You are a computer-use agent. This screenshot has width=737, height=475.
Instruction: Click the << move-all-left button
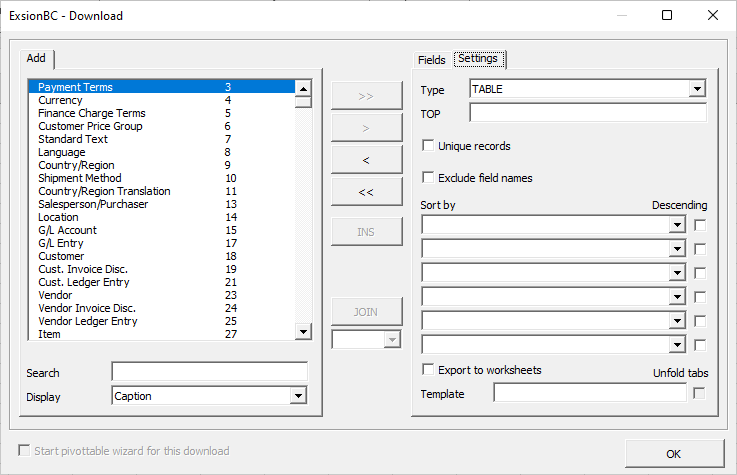(367, 192)
